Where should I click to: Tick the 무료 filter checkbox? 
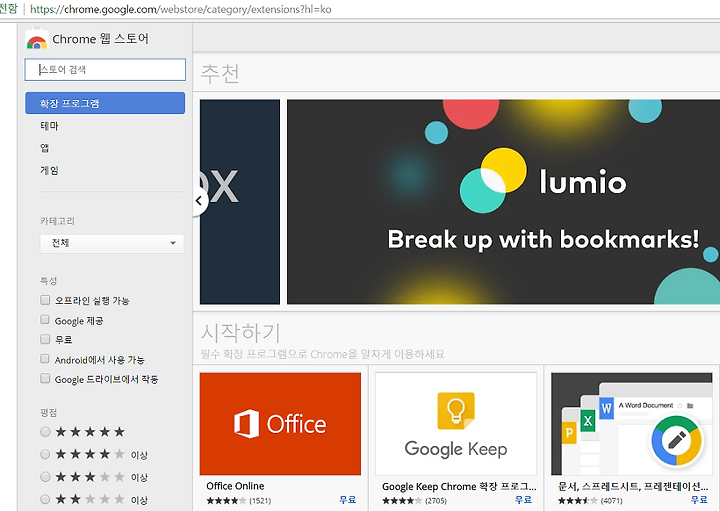45,339
